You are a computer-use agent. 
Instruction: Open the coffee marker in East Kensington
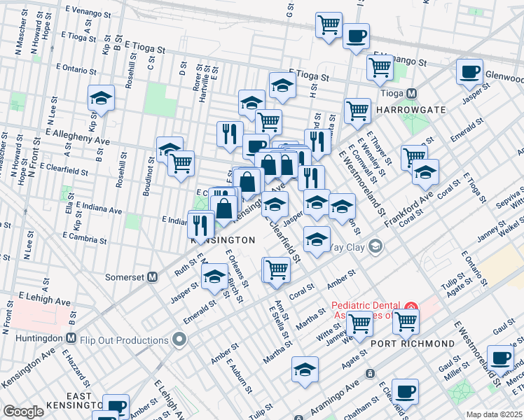pos(116,406)
